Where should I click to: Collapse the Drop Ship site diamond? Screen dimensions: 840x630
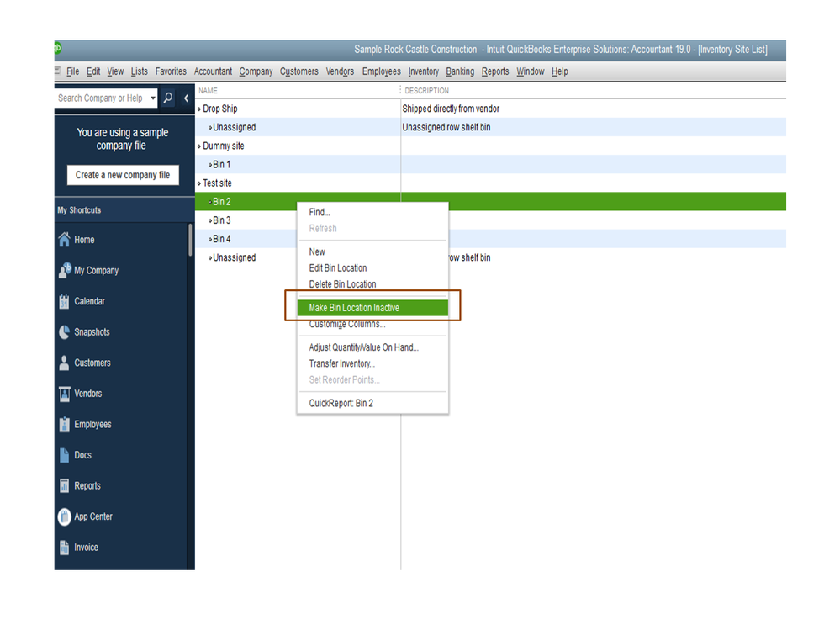coord(198,109)
